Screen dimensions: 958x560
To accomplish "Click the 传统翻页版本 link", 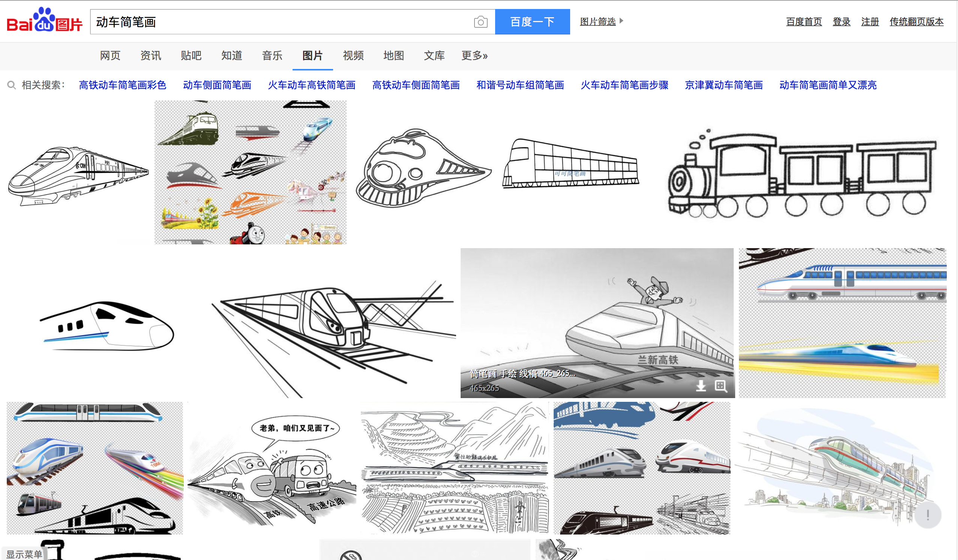I will 916,22.
